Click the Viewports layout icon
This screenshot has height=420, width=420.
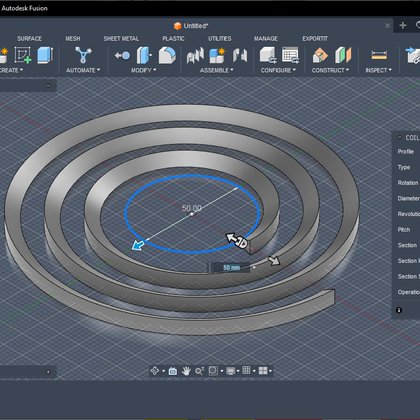pos(263,371)
